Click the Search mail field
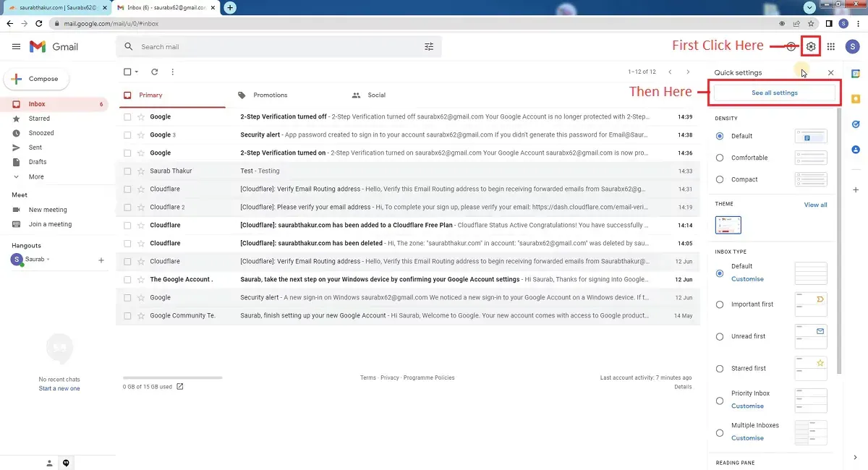The width and height of the screenshot is (868, 470). pos(278,46)
